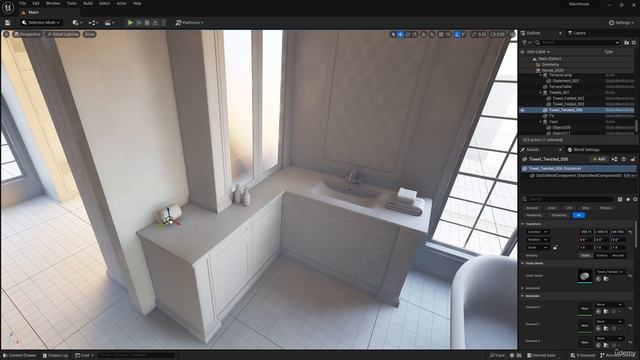Select the Physics filter in Details panel
640x360 pixels.
click(606, 208)
